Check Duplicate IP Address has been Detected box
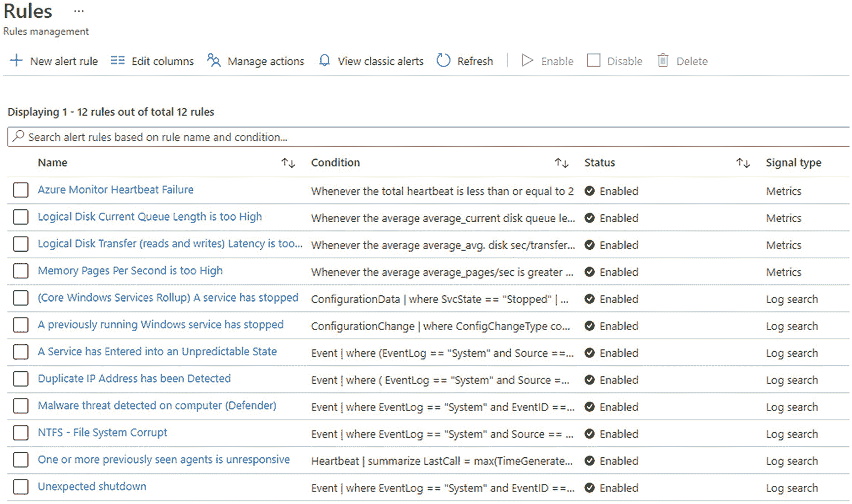Screen dimensions: 852x504 pyautogui.click(x=21, y=379)
